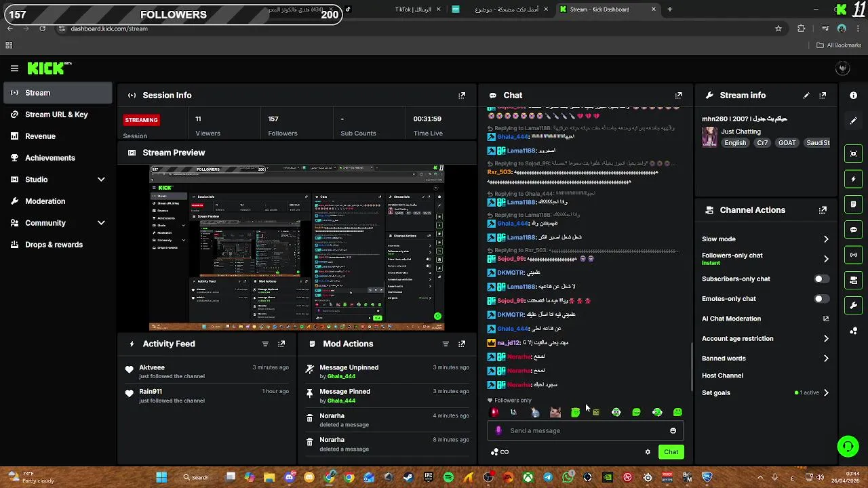Pop out the Channel Actions panel

tap(823, 210)
